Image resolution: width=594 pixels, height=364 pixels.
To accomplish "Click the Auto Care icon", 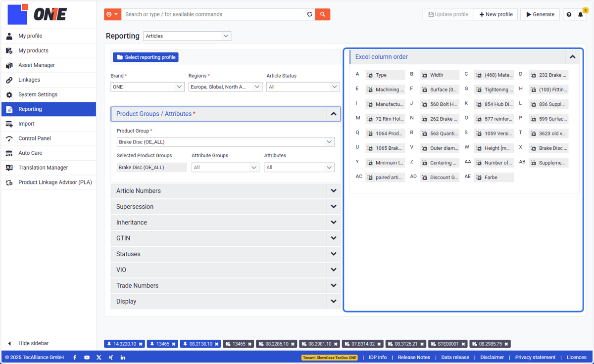I will point(9,153).
